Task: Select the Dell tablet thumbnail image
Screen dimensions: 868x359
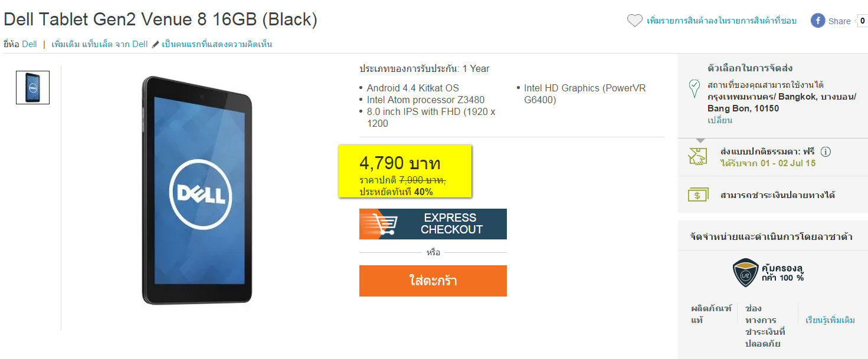Action: (33, 88)
